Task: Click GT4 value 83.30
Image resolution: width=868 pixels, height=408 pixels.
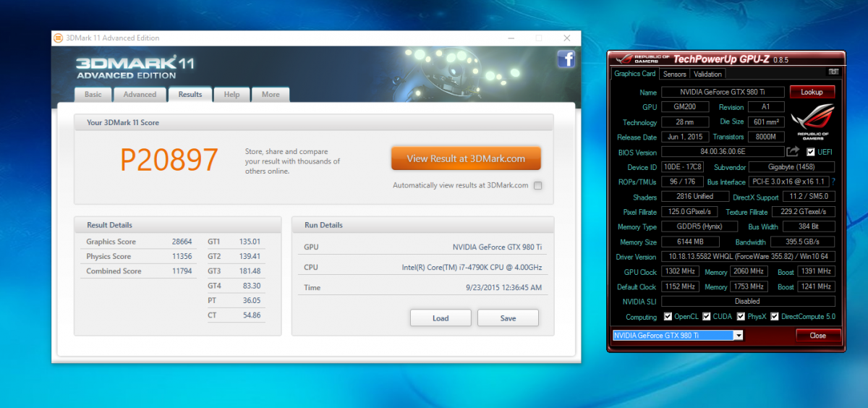Action: [x=252, y=286]
